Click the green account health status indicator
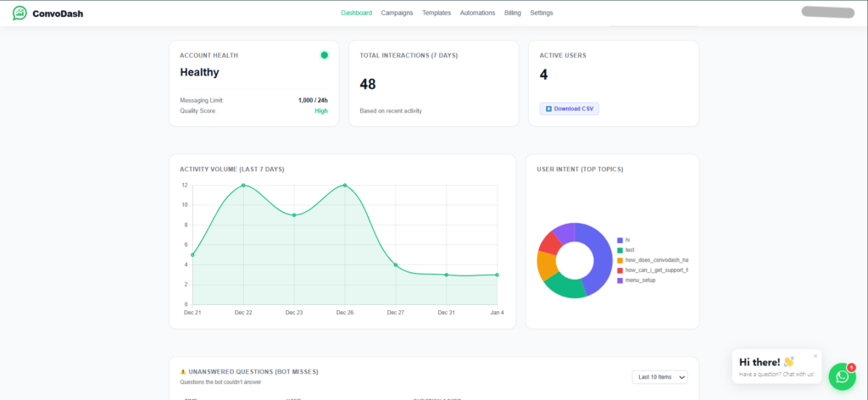 (324, 55)
